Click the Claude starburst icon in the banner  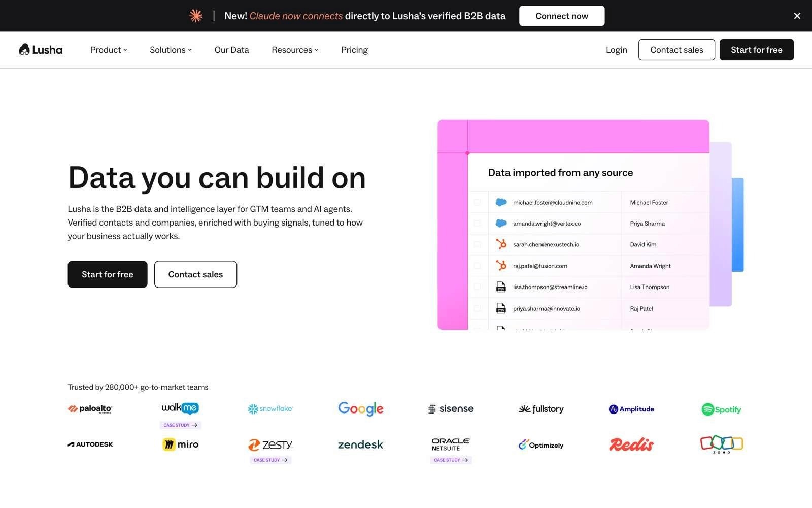196,16
